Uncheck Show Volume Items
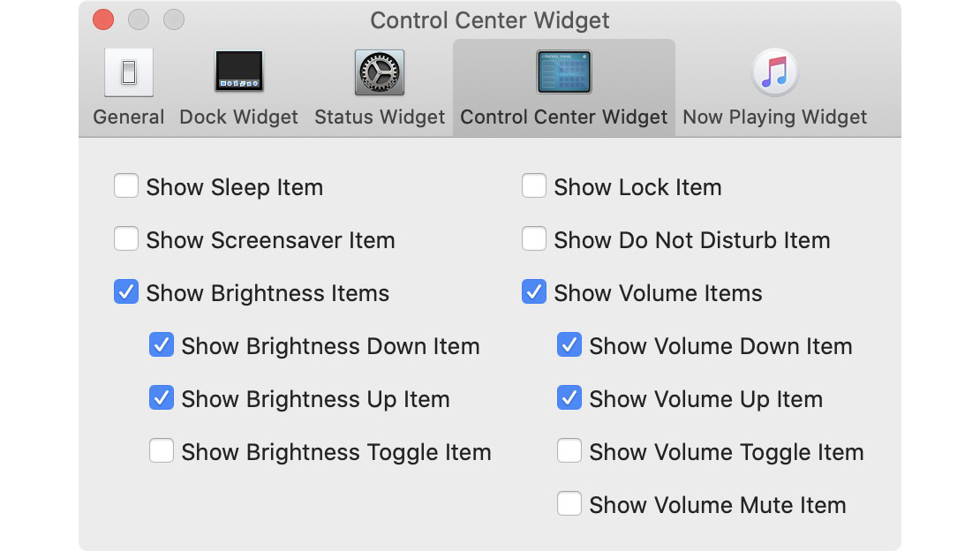 point(534,292)
